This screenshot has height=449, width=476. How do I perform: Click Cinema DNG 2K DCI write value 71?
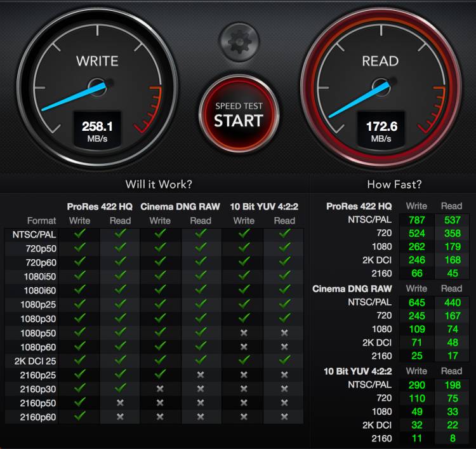[417, 343]
